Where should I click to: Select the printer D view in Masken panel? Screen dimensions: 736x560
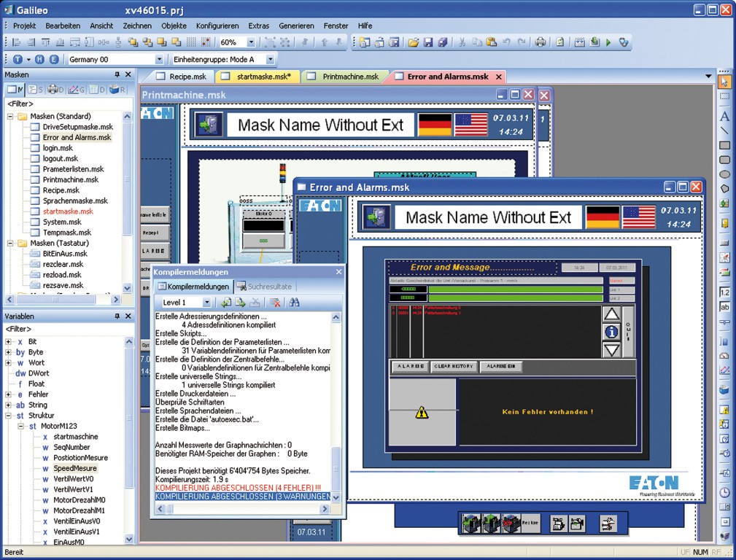coord(55,89)
